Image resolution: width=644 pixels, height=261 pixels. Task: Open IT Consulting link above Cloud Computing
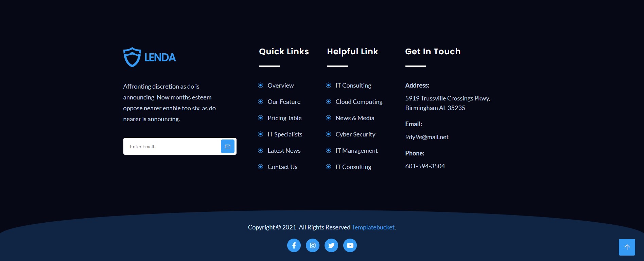point(353,86)
